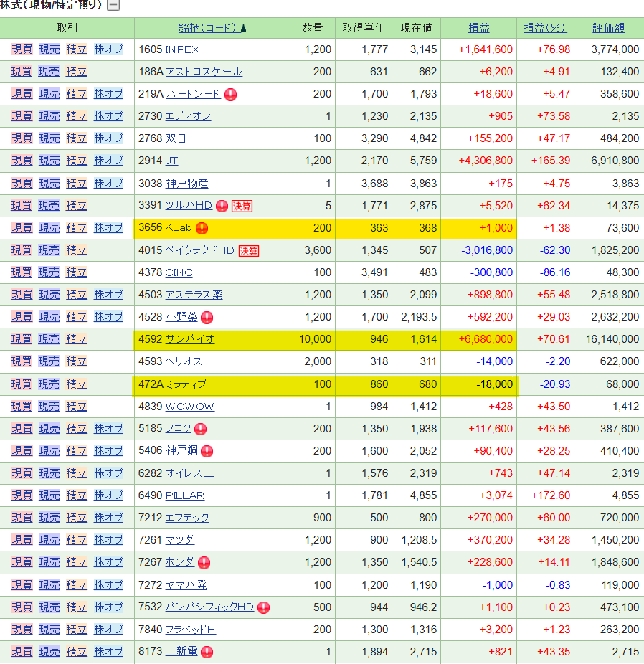Click the red alert icon beside 上新電
The width and height of the screenshot is (644, 664).
207,652
